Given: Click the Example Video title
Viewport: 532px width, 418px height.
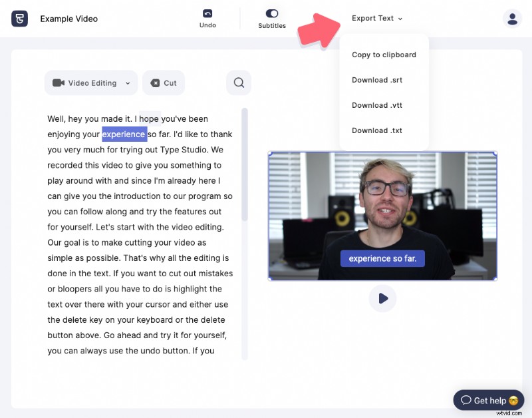Looking at the screenshot, I should pyautogui.click(x=68, y=19).
